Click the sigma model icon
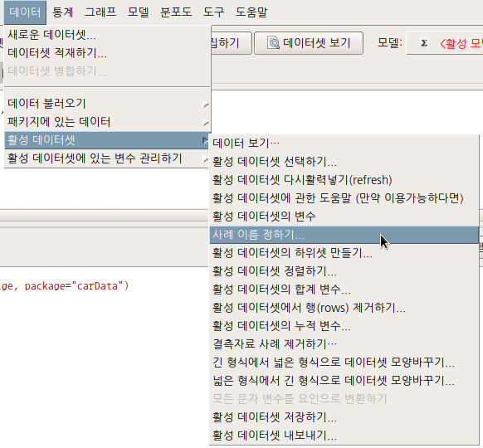The image size is (483, 448). pos(424,43)
